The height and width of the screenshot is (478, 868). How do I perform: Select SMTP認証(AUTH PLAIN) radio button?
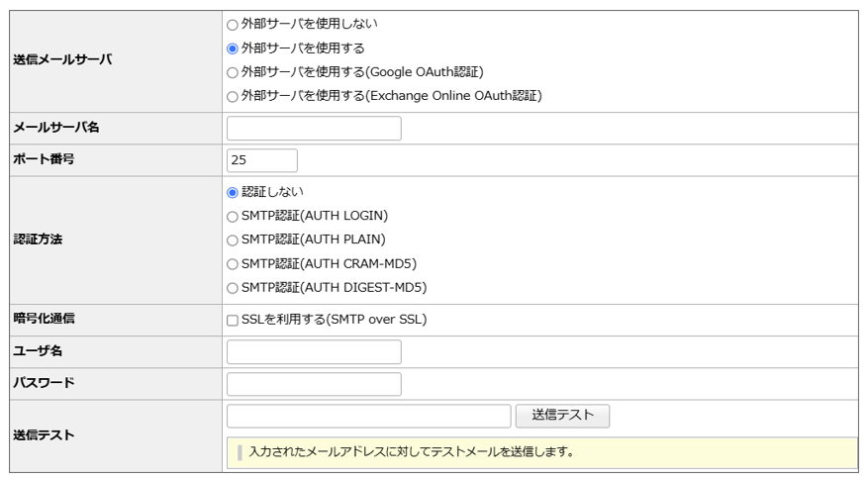point(233,239)
